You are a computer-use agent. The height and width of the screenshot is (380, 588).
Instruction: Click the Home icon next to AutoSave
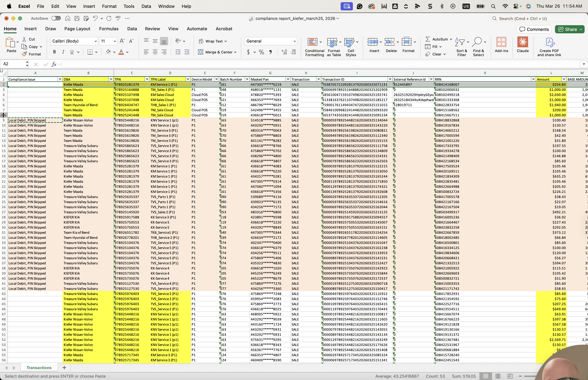pyautogui.click(x=68, y=18)
